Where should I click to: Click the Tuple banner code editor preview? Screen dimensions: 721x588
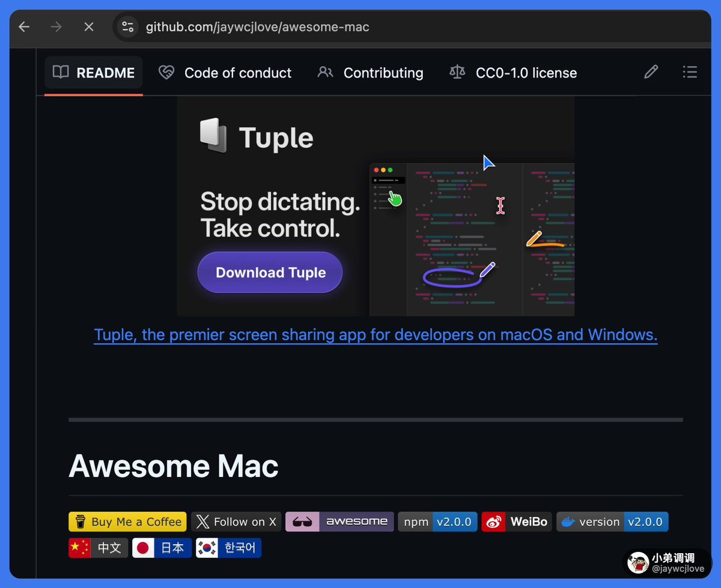[x=472, y=239]
